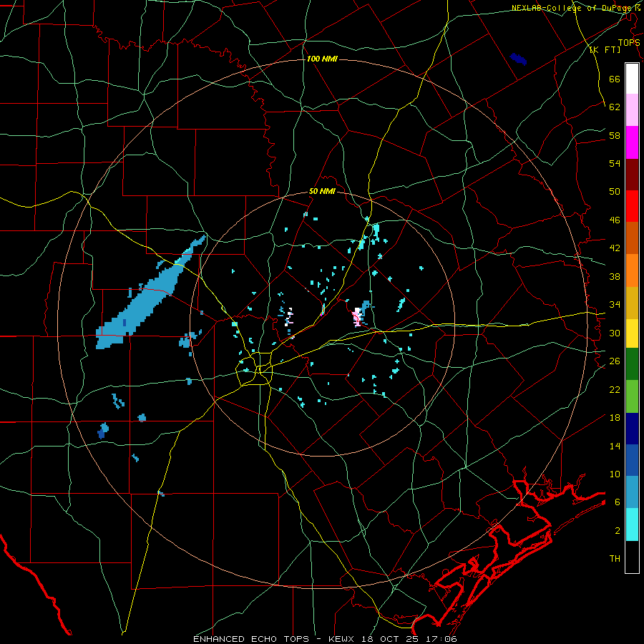
Task: Click the black TH swatch in legend
Action: tap(632, 557)
